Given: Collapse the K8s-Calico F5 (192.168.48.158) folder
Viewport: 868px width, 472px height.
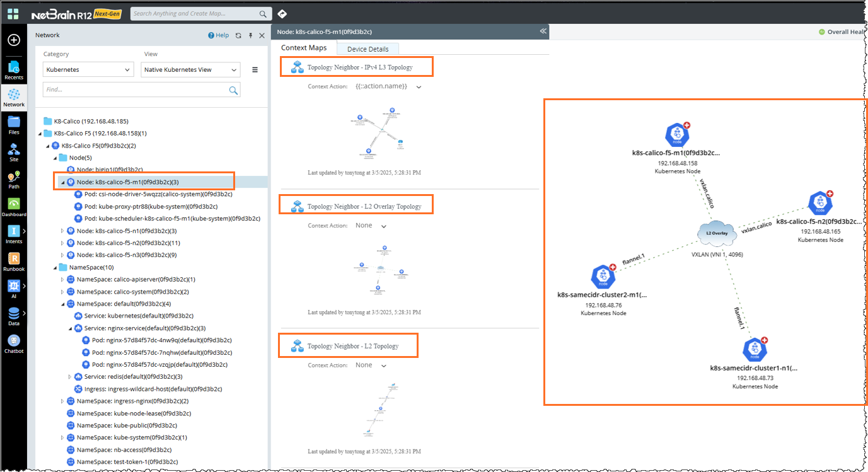Looking at the screenshot, I should 40,134.
